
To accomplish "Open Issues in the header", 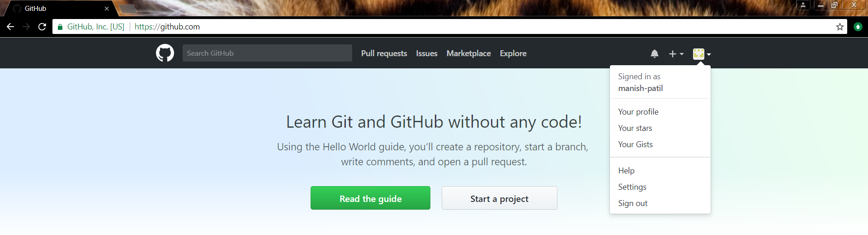I will 426,53.
